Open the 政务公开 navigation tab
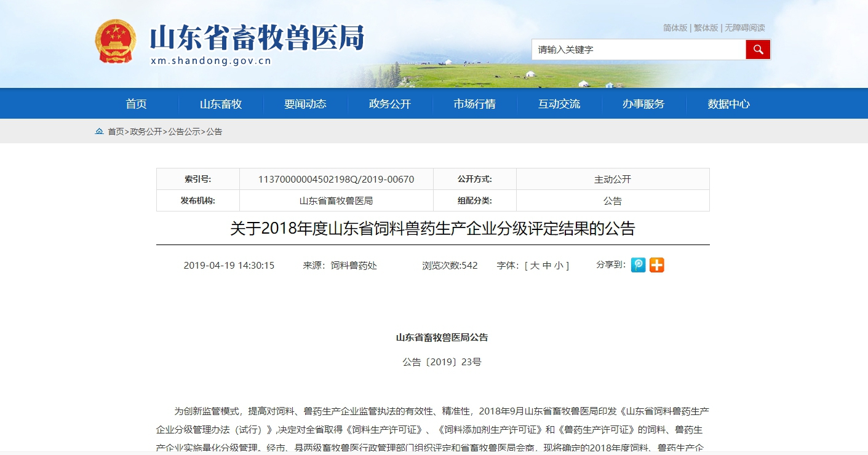Screen dimensions: 868x455 click(390, 104)
